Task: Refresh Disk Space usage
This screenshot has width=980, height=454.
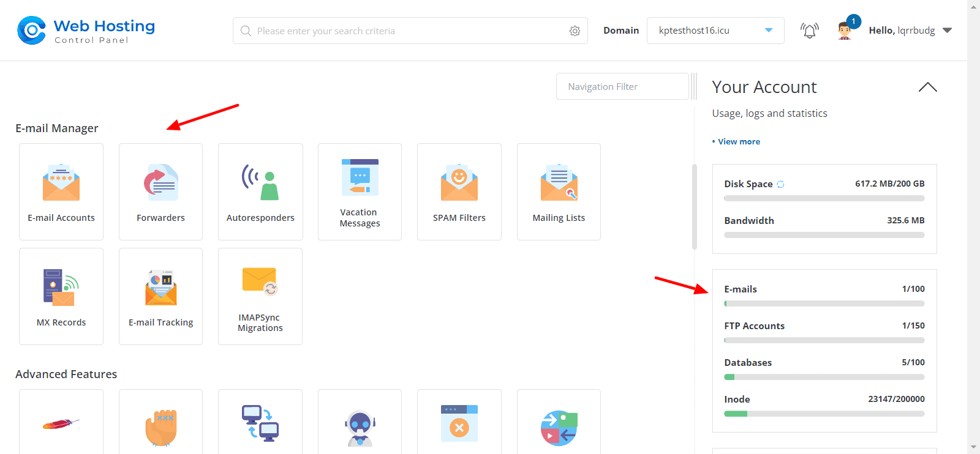Action: click(x=780, y=184)
